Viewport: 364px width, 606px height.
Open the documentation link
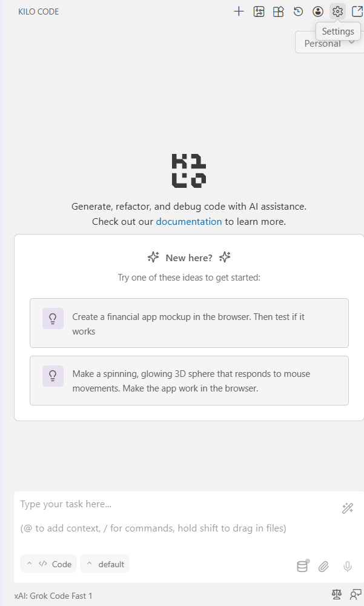(x=189, y=222)
